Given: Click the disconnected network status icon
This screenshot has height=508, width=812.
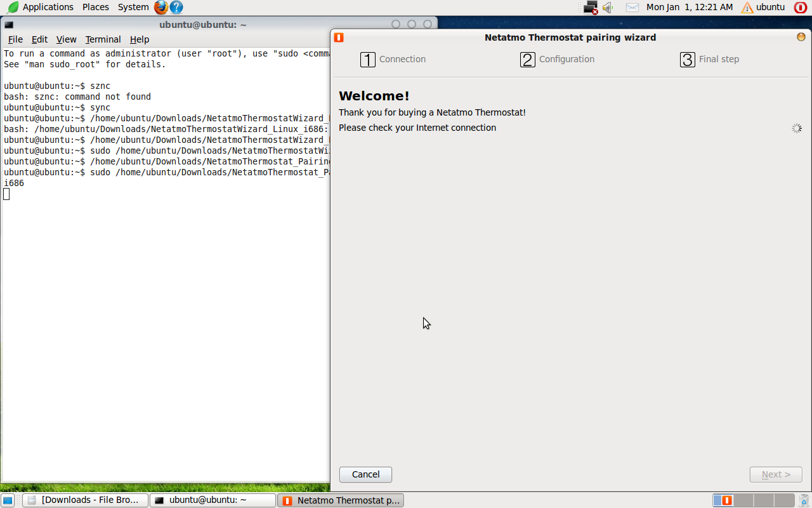Looking at the screenshot, I should point(591,8).
